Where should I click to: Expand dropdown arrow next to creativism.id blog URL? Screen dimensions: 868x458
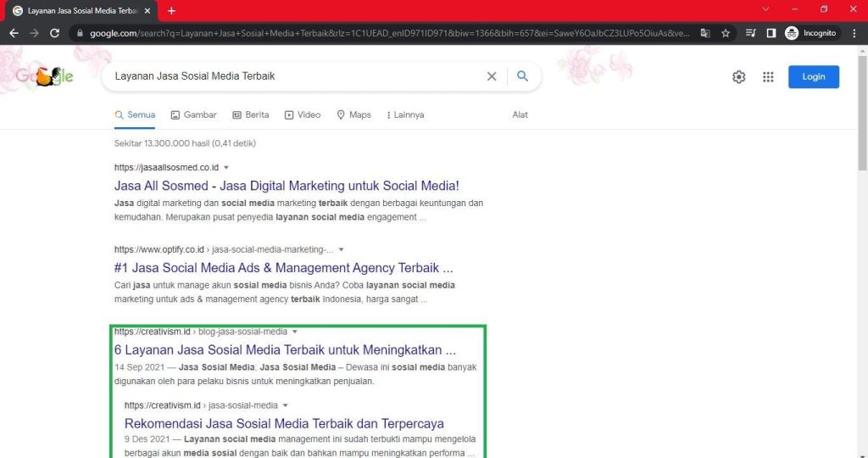pyautogui.click(x=295, y=332)
